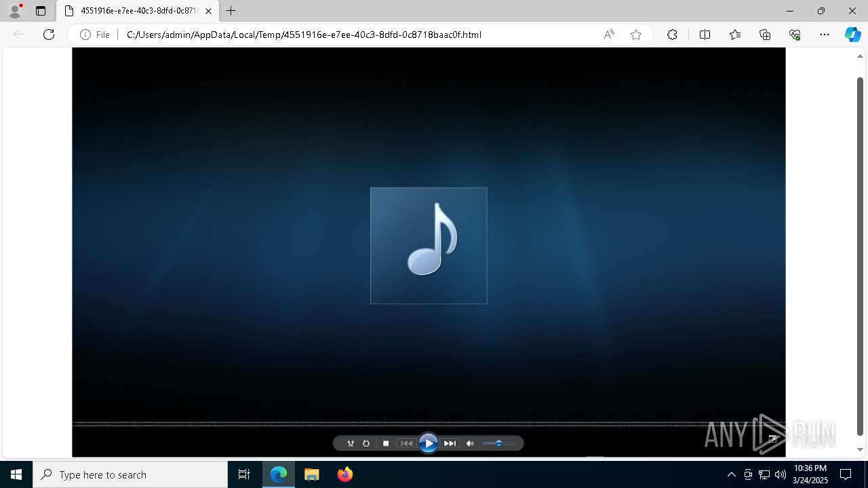Image resolution: width=868 pixels, height=488 pixels.
Task: Open network status in system tray
Action: click(764, 474)
